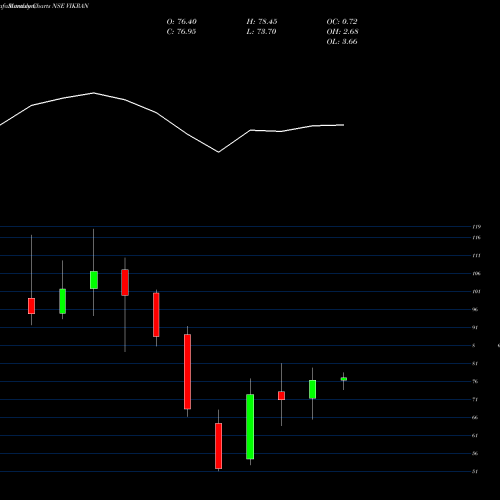Click the high price value 'H: 78.45'

tap(262, 22)
